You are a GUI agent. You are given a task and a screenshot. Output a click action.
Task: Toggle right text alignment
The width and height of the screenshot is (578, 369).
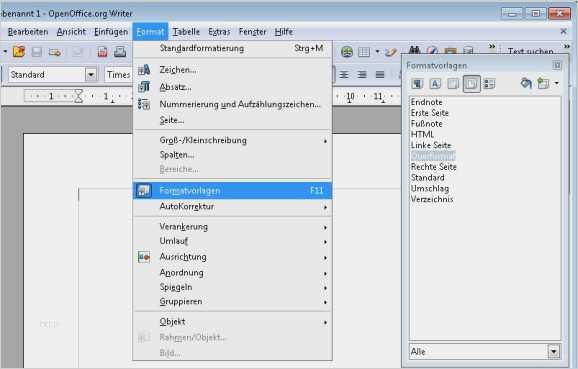(362, 75)
